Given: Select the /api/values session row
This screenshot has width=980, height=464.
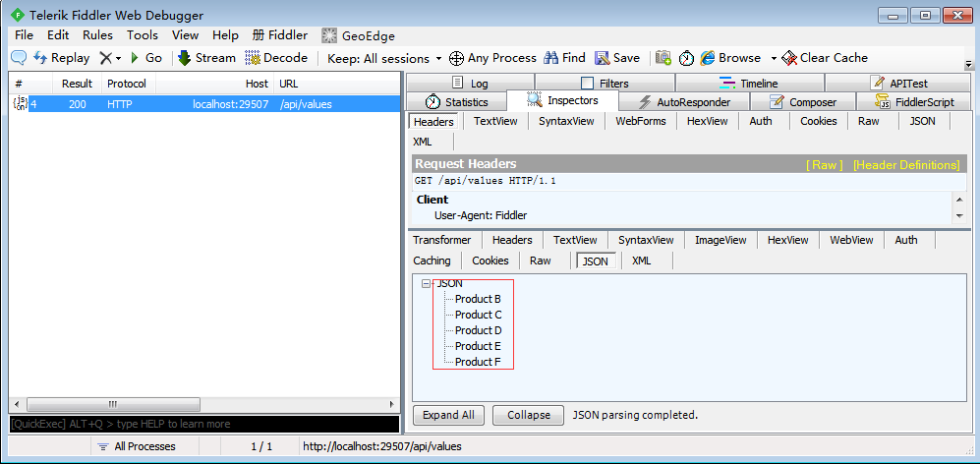Looking at the screenshot, I should (204, 104).
